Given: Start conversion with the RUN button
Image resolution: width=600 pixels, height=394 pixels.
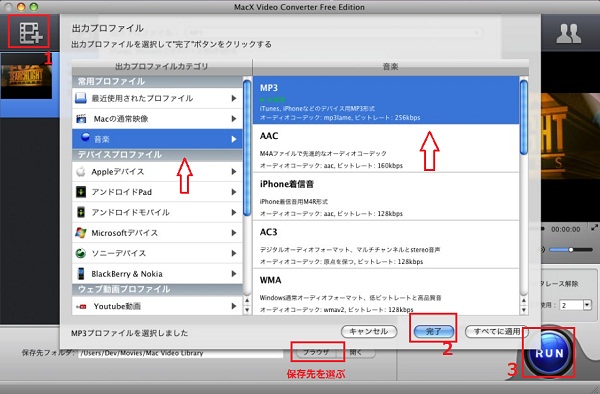Looking at the screenshot, I should [549, 353].
